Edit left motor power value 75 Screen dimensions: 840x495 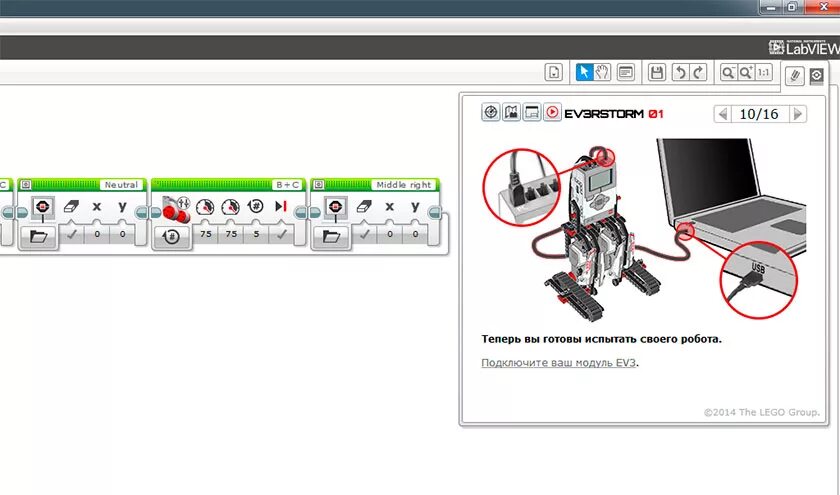coord(206,234)
